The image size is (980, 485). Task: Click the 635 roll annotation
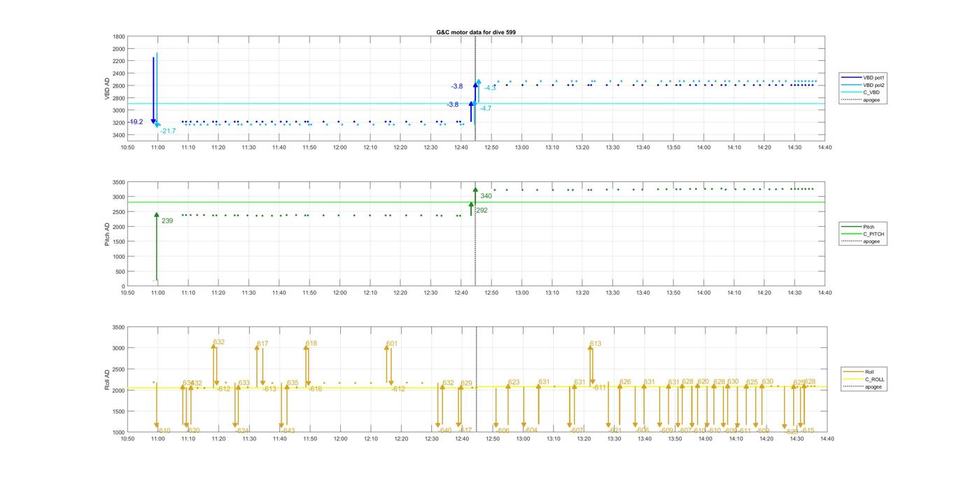coord(293,383)
